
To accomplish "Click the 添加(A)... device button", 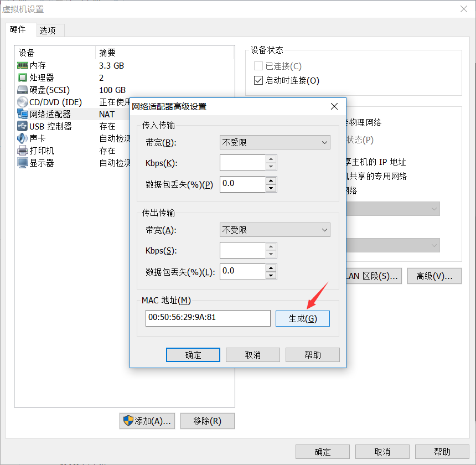I will [147, 421].
